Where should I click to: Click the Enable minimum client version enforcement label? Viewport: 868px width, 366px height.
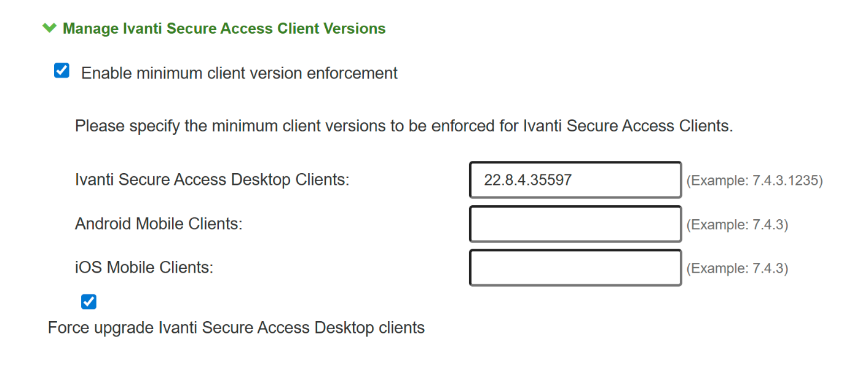pos(239,73)
